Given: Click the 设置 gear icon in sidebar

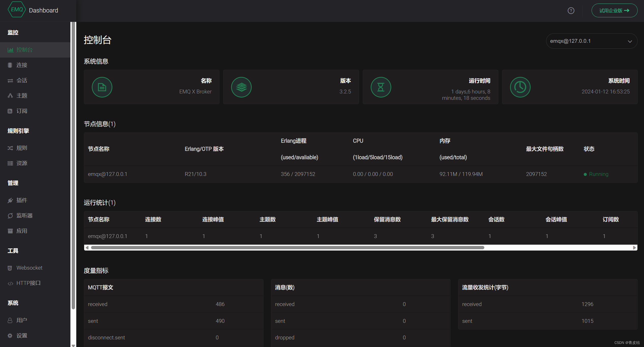Looking at the screenshot, I should 10,336.
